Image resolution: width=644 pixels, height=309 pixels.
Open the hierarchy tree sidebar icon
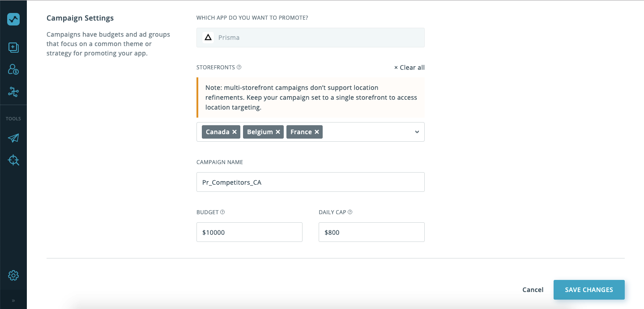click(13, 92)
